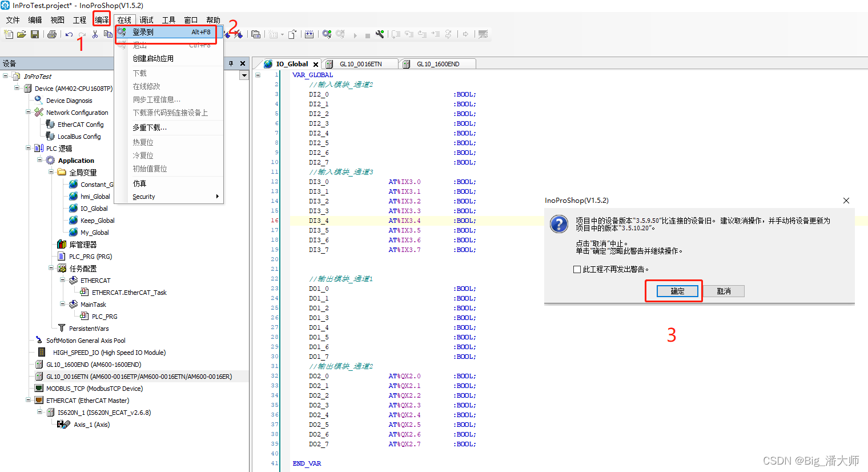This screenshot has height=472, width=868.
Task: Click the Login gear icon in toolbar
Action: click(327, 34)
